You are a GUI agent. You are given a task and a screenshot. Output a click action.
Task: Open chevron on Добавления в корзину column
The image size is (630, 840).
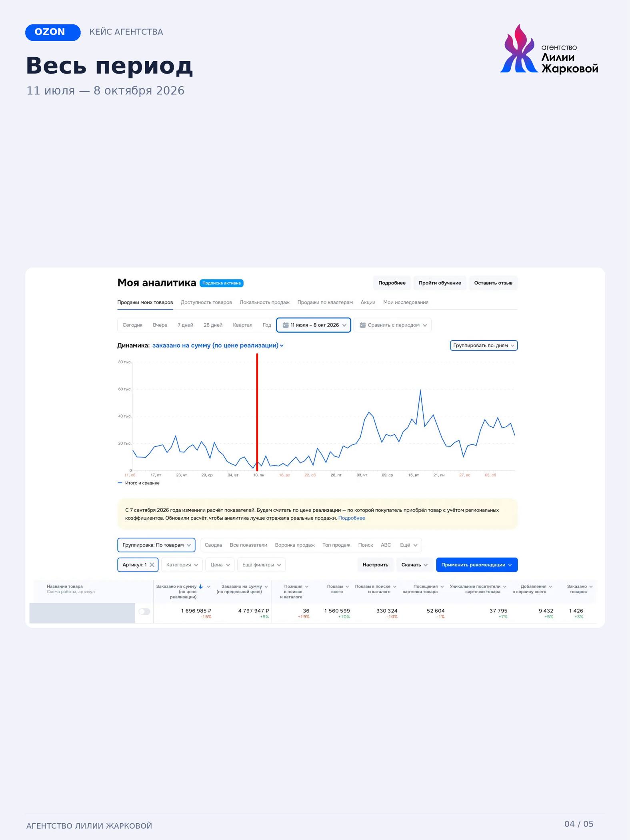click(550, 586)
